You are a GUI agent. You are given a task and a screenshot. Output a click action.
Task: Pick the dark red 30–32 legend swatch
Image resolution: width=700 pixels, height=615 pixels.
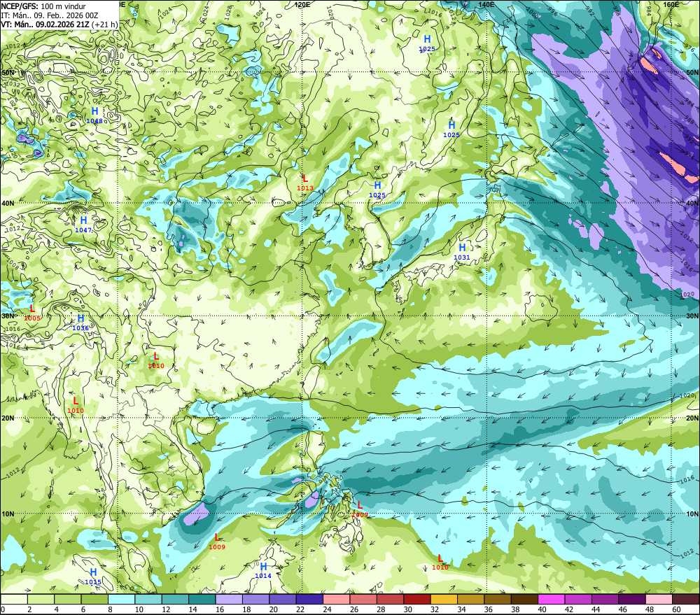click(416, 599)
